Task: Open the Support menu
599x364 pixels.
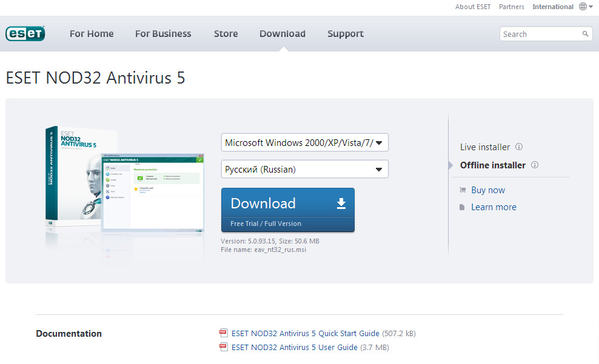Action: pyautogui.click(x=346, y=34)
